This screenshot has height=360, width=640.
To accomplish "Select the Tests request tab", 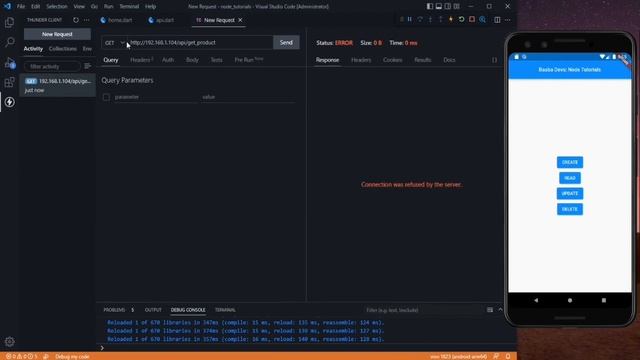I will click(x=216, y=60).
